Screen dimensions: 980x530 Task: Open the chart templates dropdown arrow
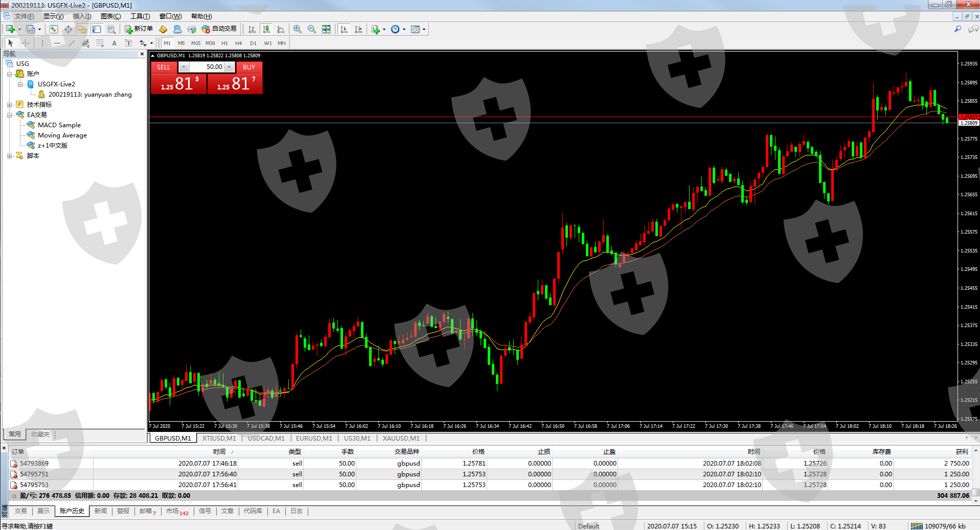[424, 29]
